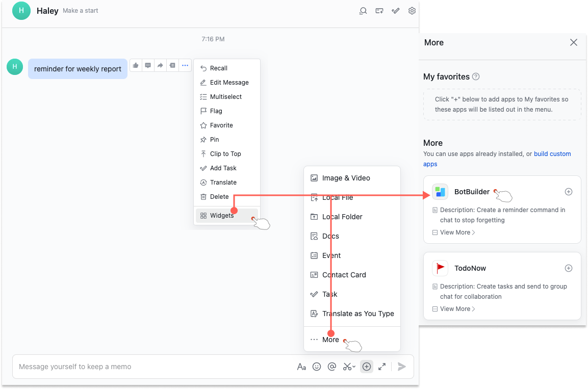This screenshot has height=389, width=588.
Task: Open the emoji picker in message bar
Action: 317,366
